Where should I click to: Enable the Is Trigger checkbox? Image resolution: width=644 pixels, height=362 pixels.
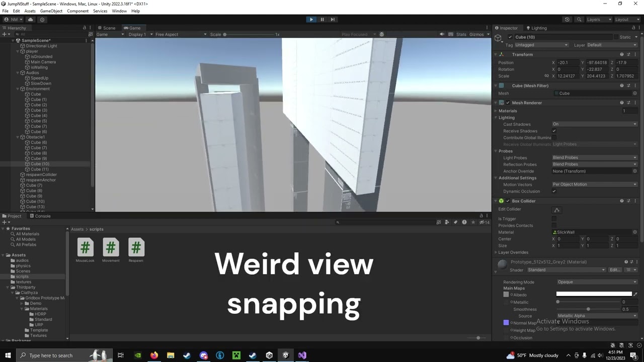[x=554, y=219]
